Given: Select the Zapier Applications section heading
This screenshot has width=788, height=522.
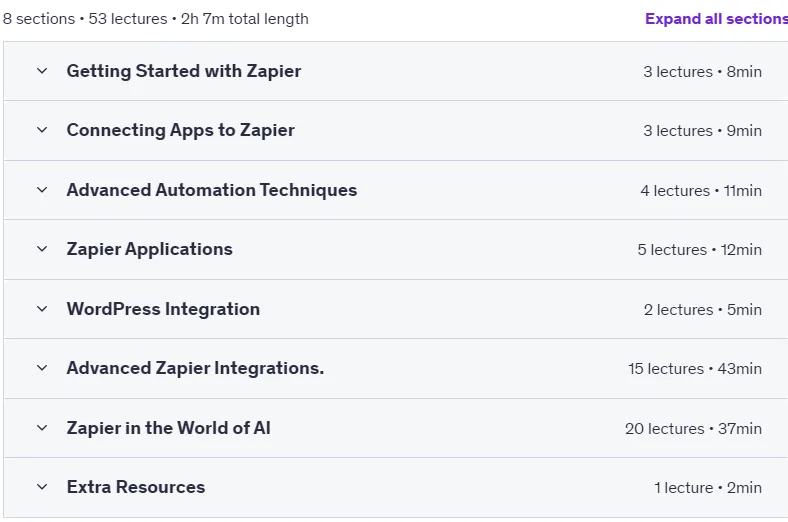Looking at the screenshot, I should point(149,249).
